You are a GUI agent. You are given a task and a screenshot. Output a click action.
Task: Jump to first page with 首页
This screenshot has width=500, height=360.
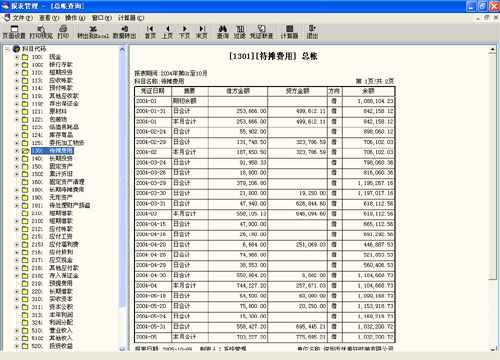tap(150, 32)
